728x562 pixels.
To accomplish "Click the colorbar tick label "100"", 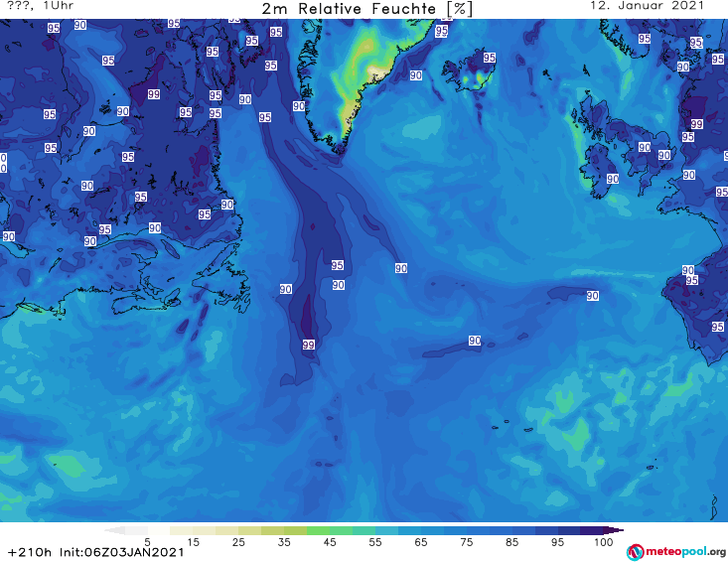I will pos(603,542).
